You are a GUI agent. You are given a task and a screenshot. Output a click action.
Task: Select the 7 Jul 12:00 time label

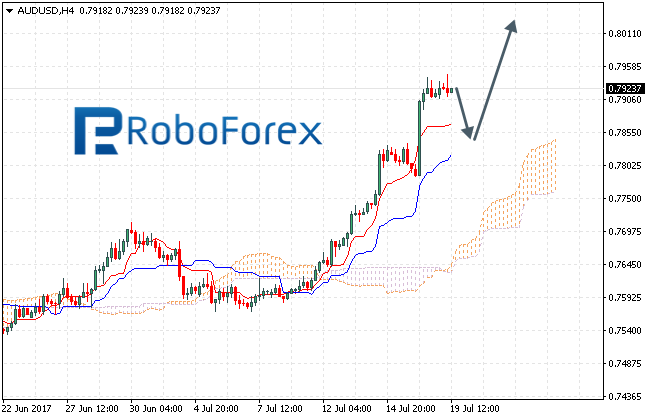pos(280,409)
